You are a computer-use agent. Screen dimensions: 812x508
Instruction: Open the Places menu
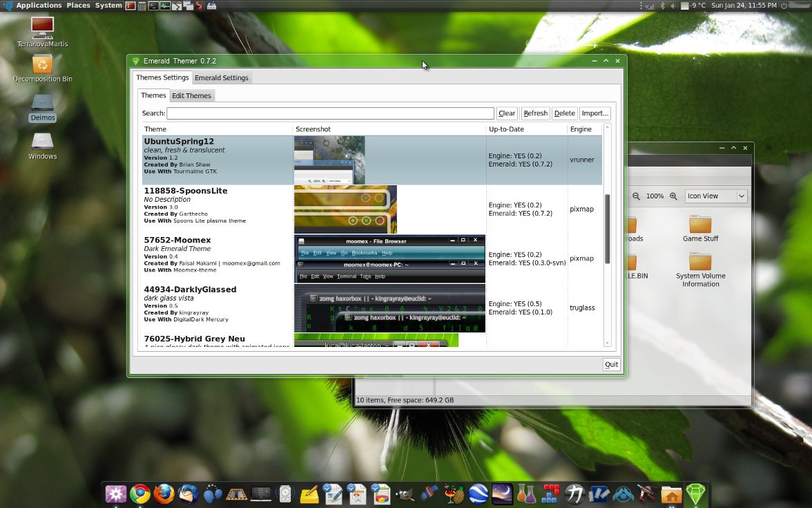point(78,6)
